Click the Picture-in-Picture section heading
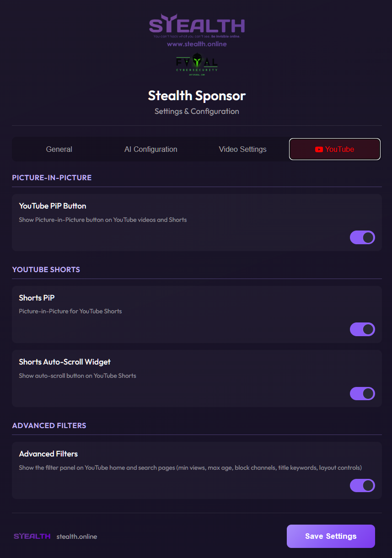The image size is (392, 558). click(52, 177)
